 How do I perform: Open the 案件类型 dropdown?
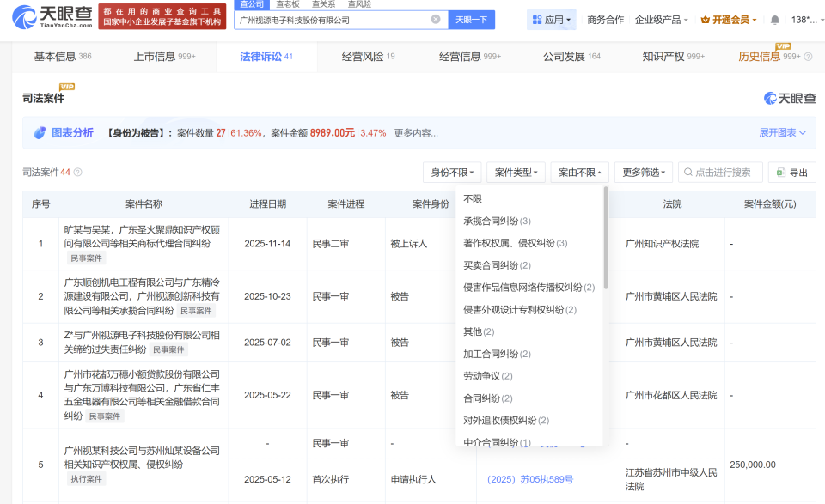point(514,172)
